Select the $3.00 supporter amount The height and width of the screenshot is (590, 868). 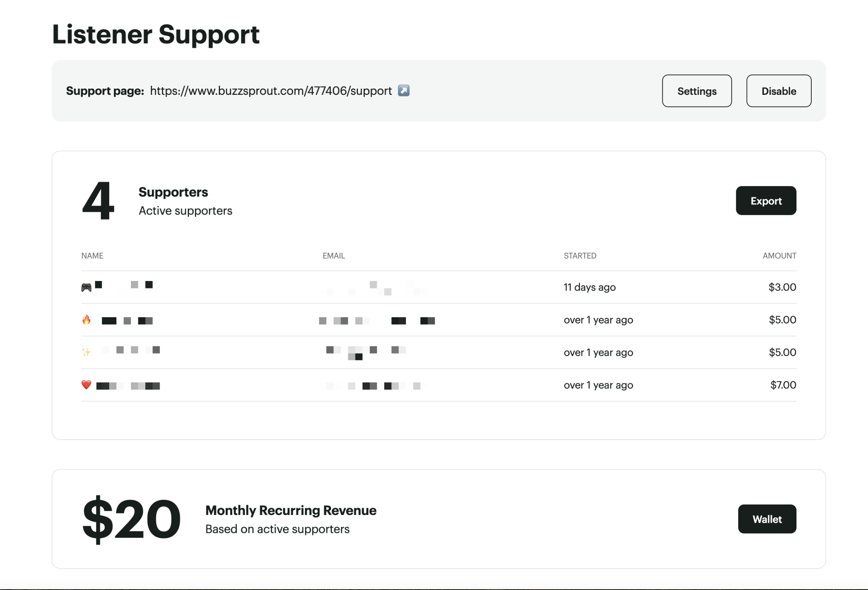[x=782, y=287]
